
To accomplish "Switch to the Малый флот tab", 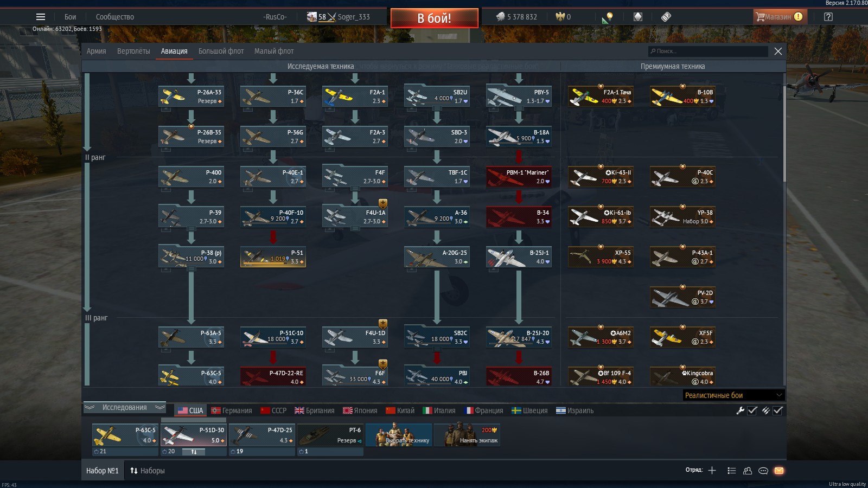I will click(x=274, y=51).
